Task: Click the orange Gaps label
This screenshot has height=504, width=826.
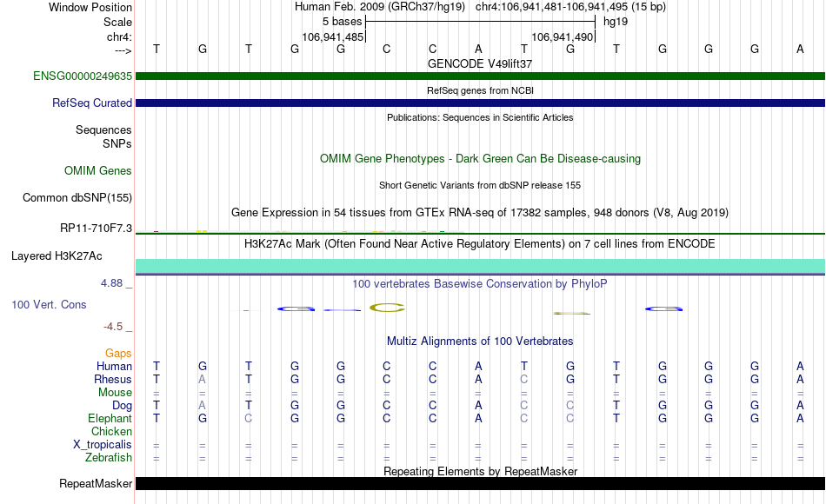Action: pos(118,354)
